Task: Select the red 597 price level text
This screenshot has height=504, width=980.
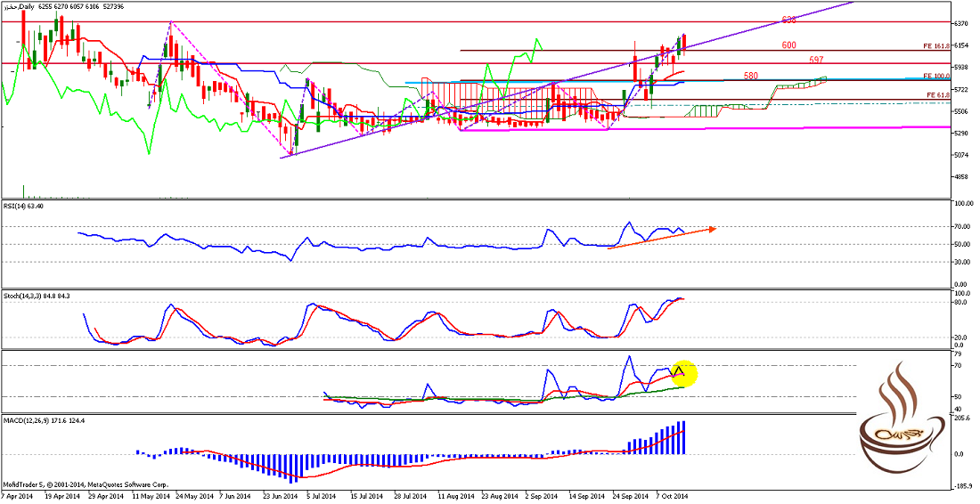Action: point(816,59)
